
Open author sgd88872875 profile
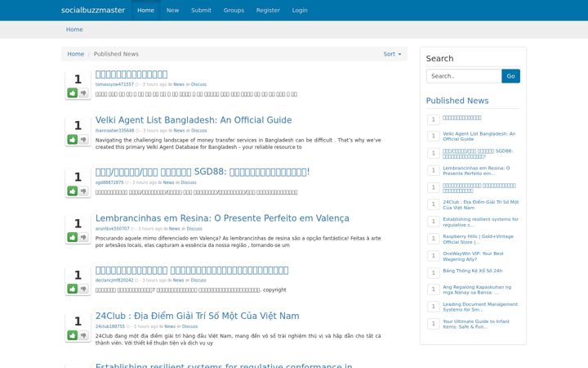(109, 182)
